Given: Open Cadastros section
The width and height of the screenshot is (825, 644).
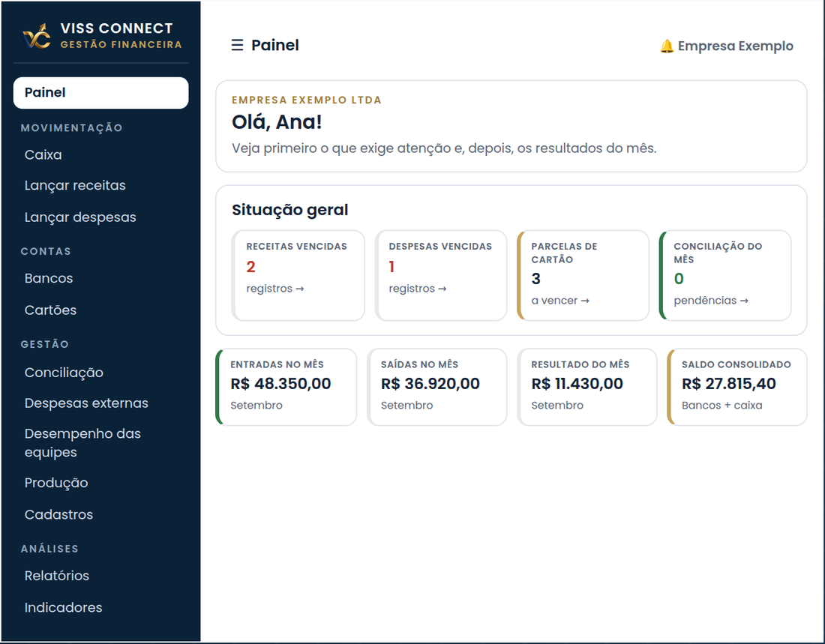Looking at the screenshot, I should (59, 514).
